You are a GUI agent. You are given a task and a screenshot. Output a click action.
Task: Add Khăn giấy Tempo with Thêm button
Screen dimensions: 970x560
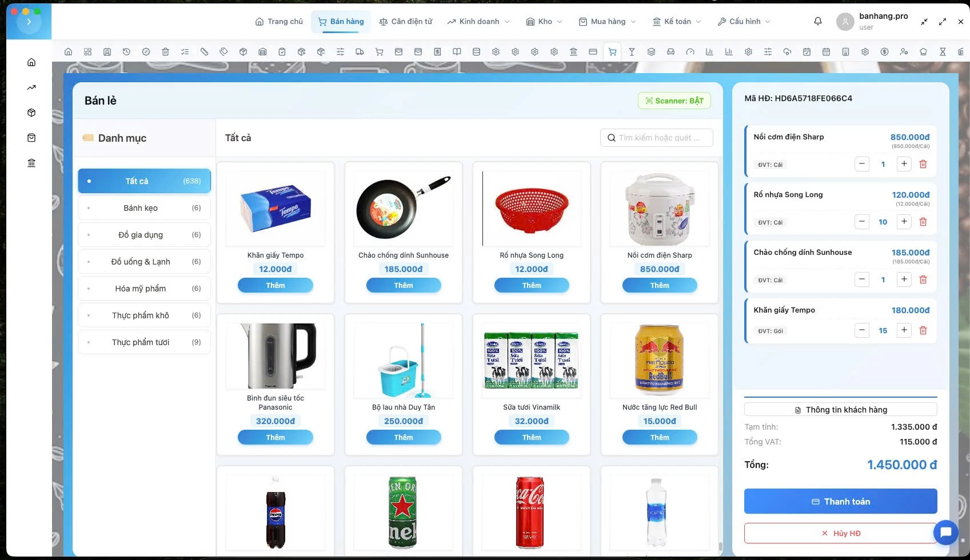(276, 285)
